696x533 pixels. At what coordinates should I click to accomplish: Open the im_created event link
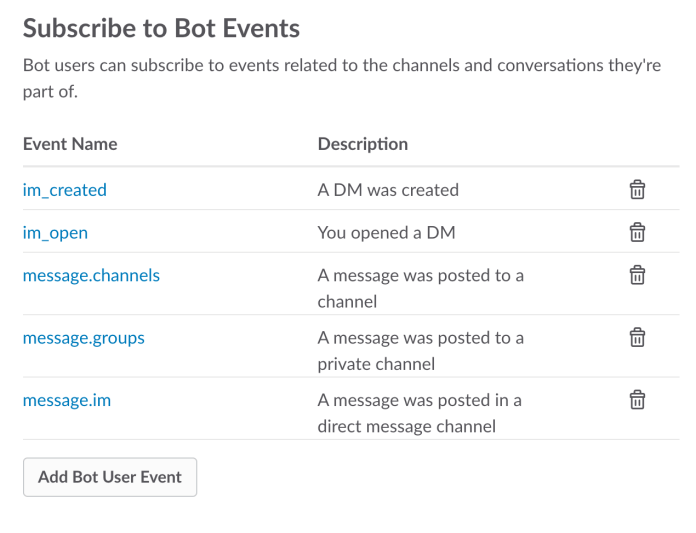tap(65, 190)
